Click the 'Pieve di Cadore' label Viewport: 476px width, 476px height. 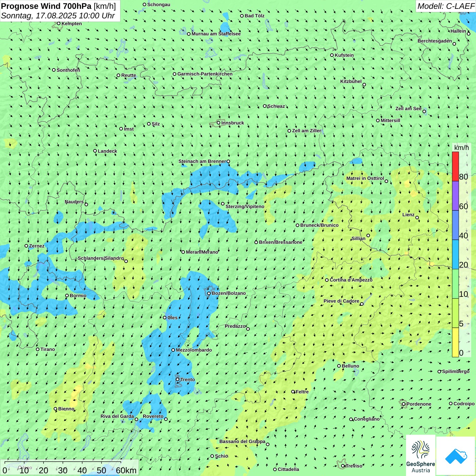click(x=341, y=301)
